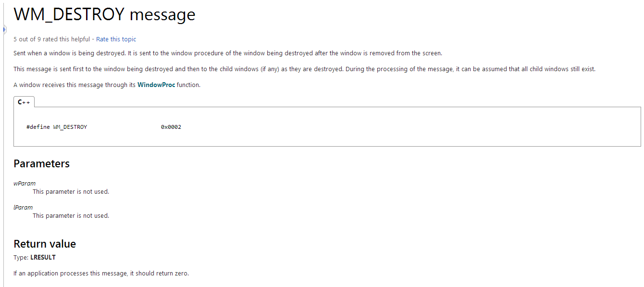Click the Parameters section heading
Screen dimensions: 644x287
click(41, 163)
